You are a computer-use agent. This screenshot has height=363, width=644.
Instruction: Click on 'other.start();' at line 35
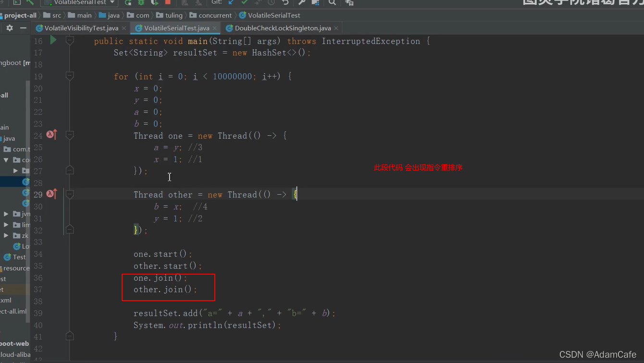click(168, 266)
